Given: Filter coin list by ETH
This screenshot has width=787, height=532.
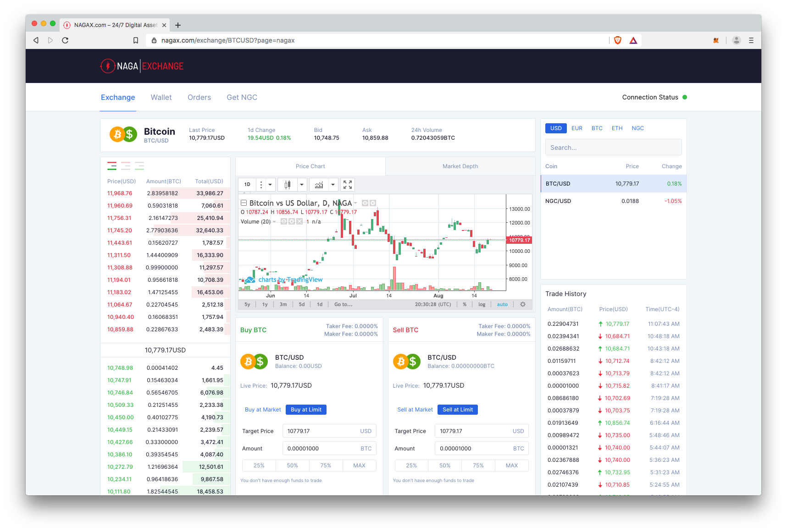Looking at the screenshot, I should [617, 128].
